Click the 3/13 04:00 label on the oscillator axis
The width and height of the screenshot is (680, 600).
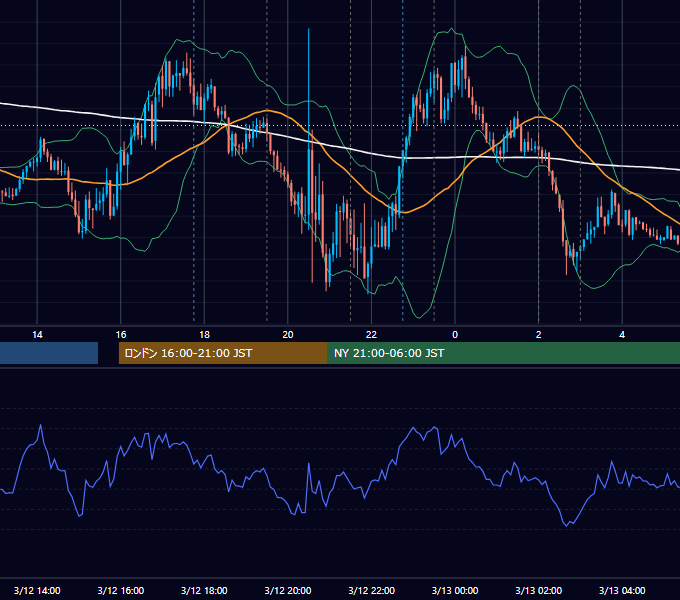pos(622,590)
